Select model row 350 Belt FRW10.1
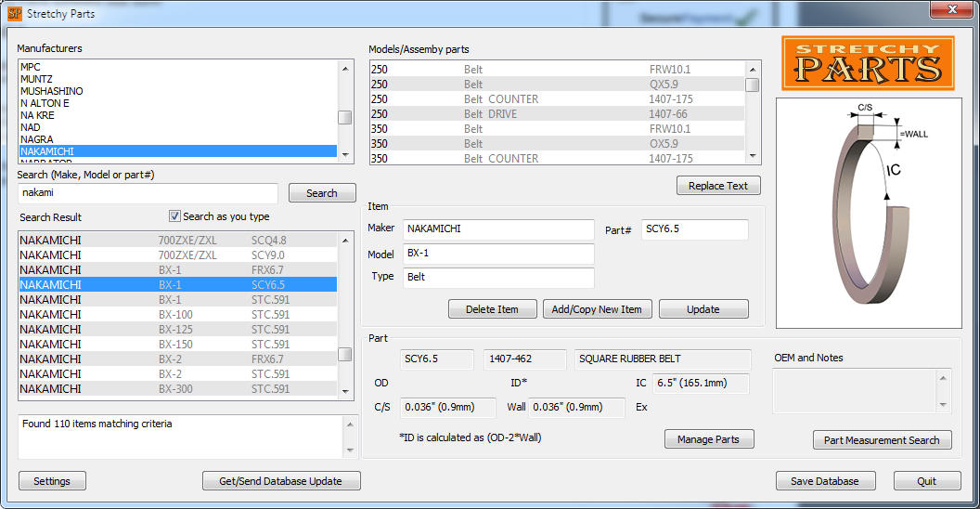The image size is (980, 509). [x=558, y=129]
